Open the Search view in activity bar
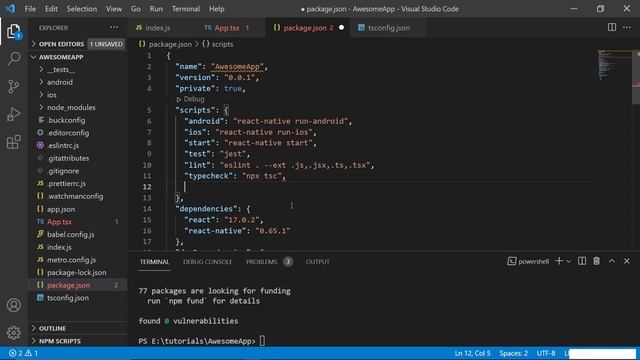The image size is (640, 360). [x=13, y=58]
